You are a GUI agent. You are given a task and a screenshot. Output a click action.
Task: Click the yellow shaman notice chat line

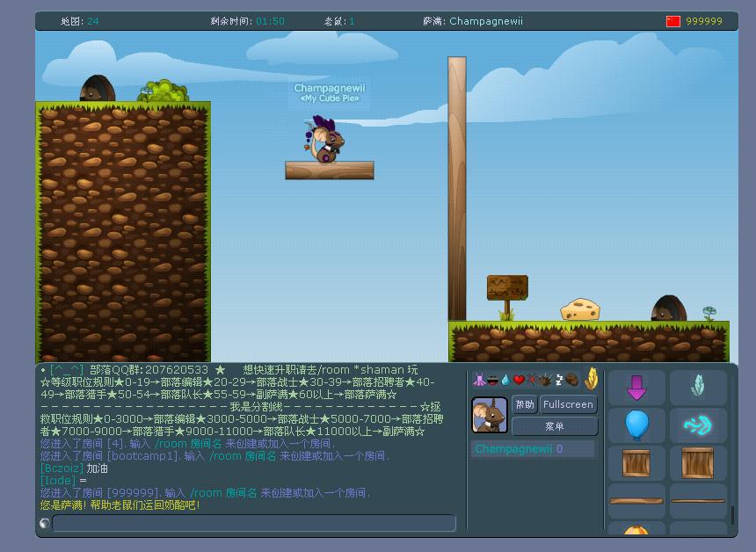[x=120, y=505]
